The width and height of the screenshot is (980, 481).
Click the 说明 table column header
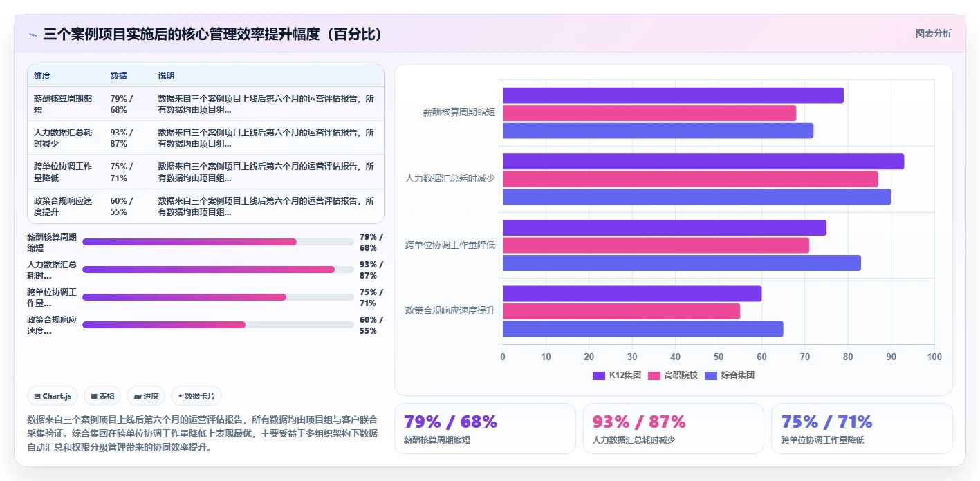tap(166, 76)
